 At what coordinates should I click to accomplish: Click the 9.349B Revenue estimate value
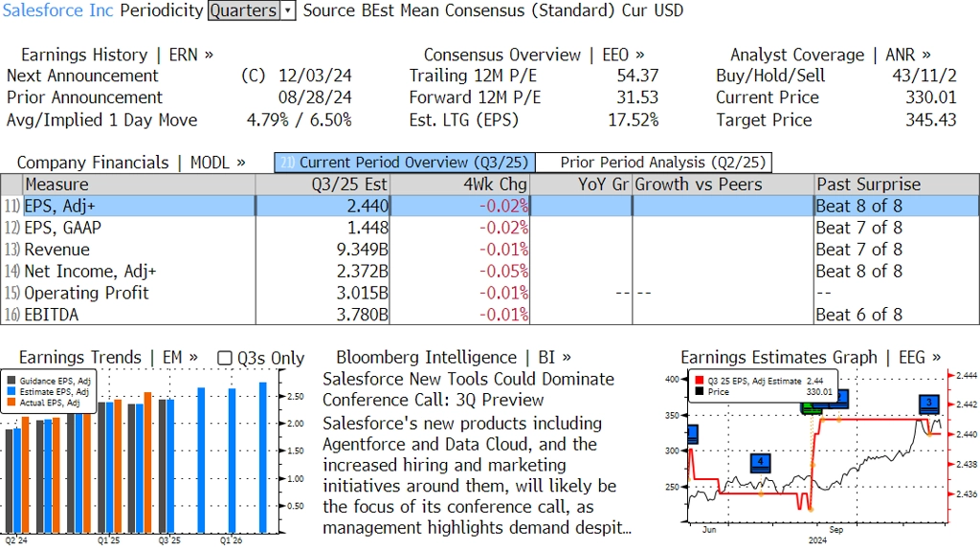tap(363, 250)
